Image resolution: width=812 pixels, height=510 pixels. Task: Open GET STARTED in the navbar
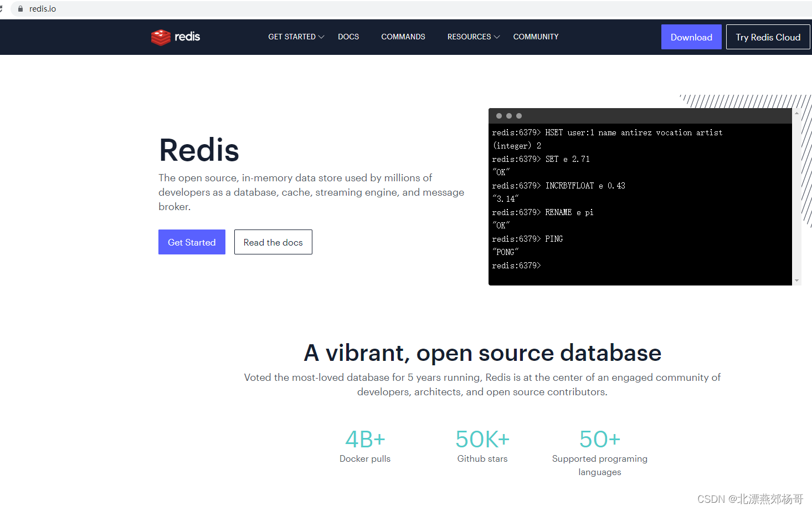click(x=292, y=37)
